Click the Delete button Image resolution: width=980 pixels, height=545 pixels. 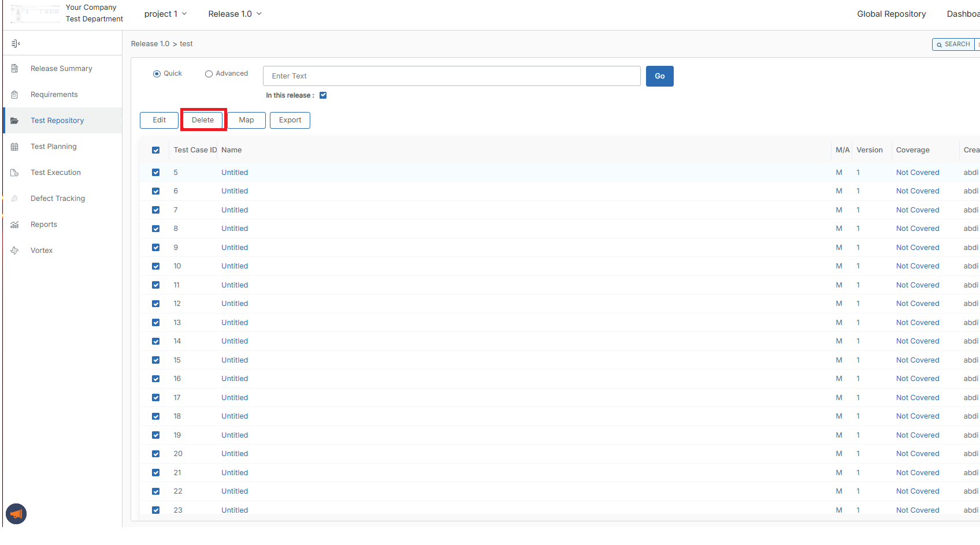(203, 120)
